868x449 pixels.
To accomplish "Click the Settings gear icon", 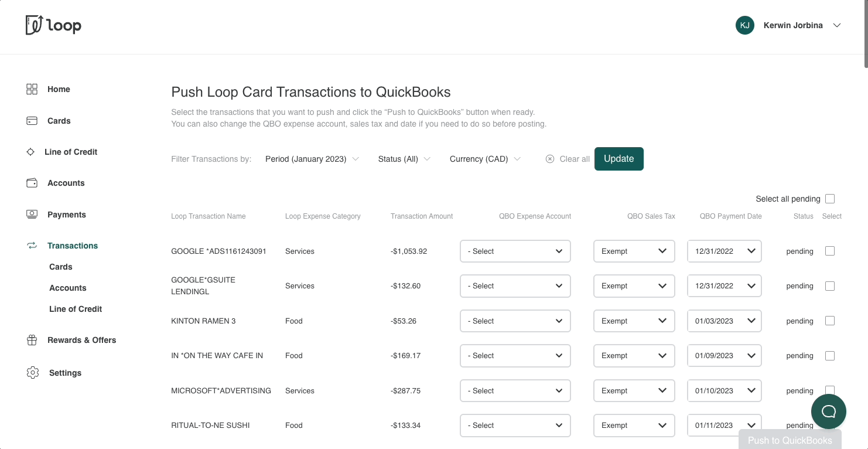I will (x=33, y=373).
